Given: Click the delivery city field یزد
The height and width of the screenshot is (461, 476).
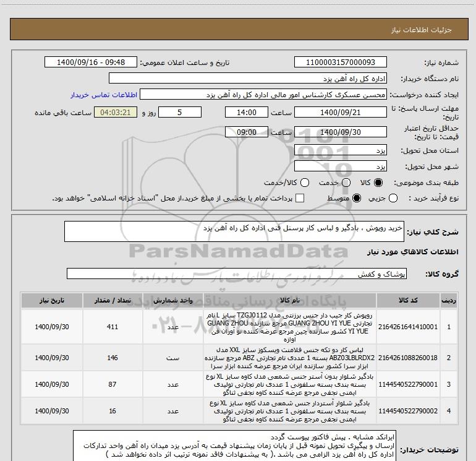Looking at the screenshot, I should (x=340, y=166).
